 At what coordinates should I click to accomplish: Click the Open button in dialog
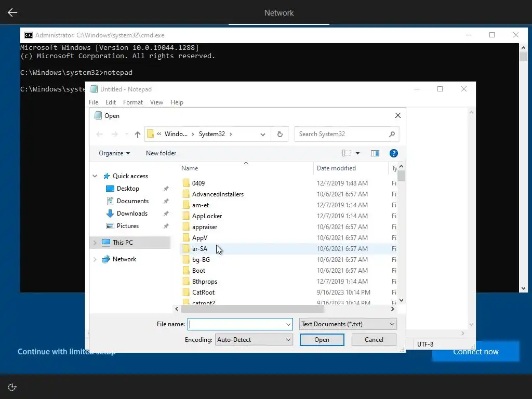pos(322,340)
